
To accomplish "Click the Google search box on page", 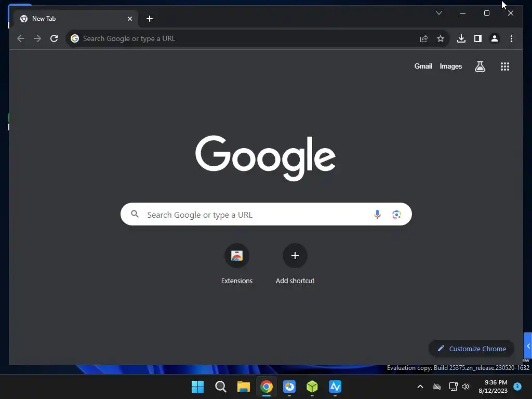I will point(266,214).
